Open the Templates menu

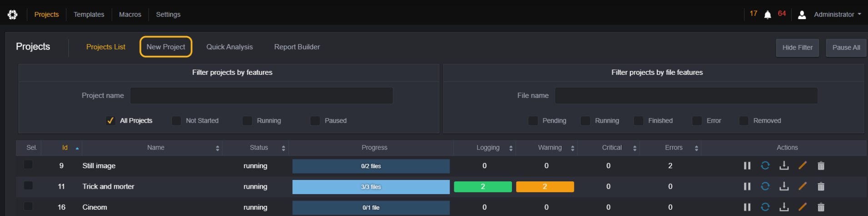89,15
